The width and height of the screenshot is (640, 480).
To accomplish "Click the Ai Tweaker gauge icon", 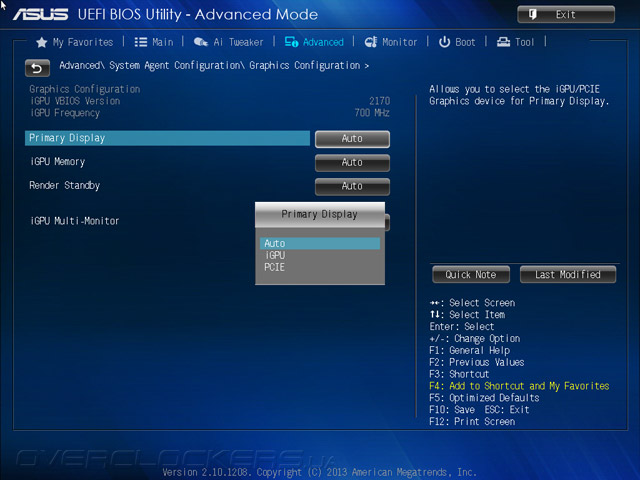I will click(x=200, y=42).
